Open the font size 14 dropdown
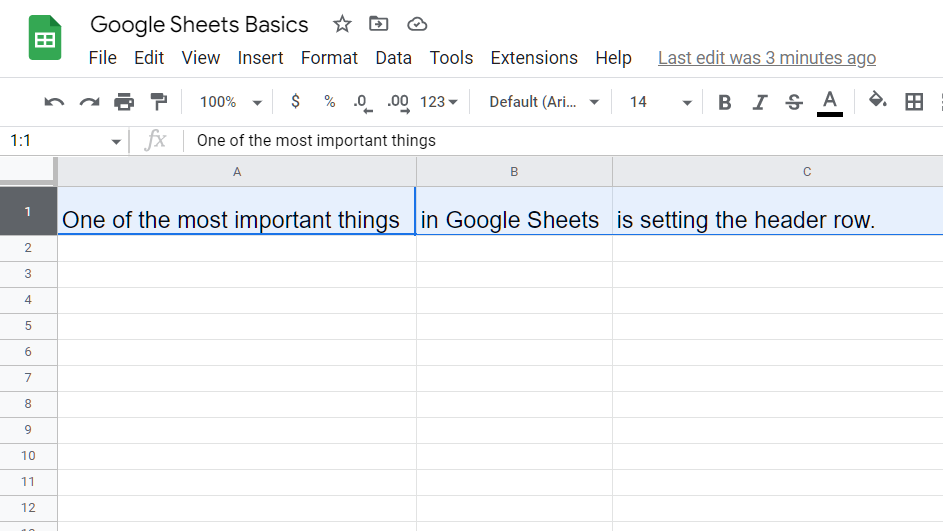 click(660, 102)
